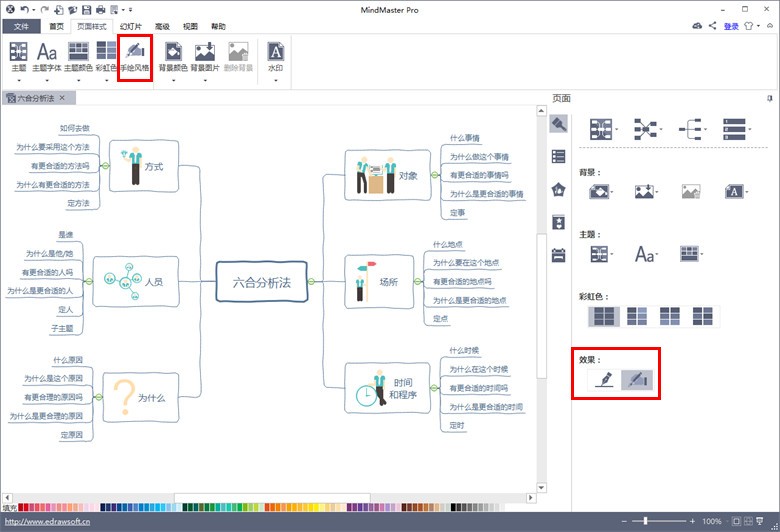Expand the 背景颜色 dropdown arrow in ribbon
The width and height of the screenshot is (780, 532).
(173, 81)
